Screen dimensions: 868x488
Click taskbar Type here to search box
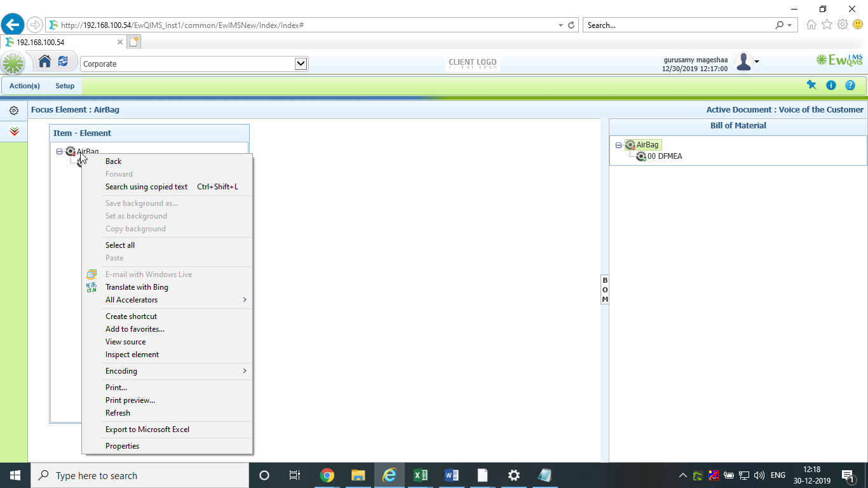pos(140,475)
